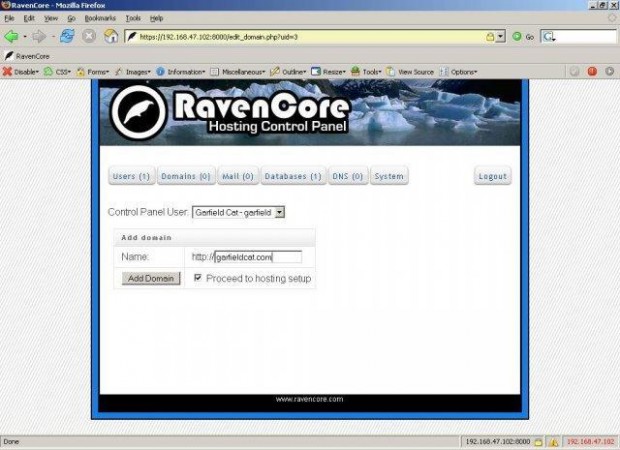
Task: Follow the www.ravencore.com footer link
Action: tap(309, 399)
